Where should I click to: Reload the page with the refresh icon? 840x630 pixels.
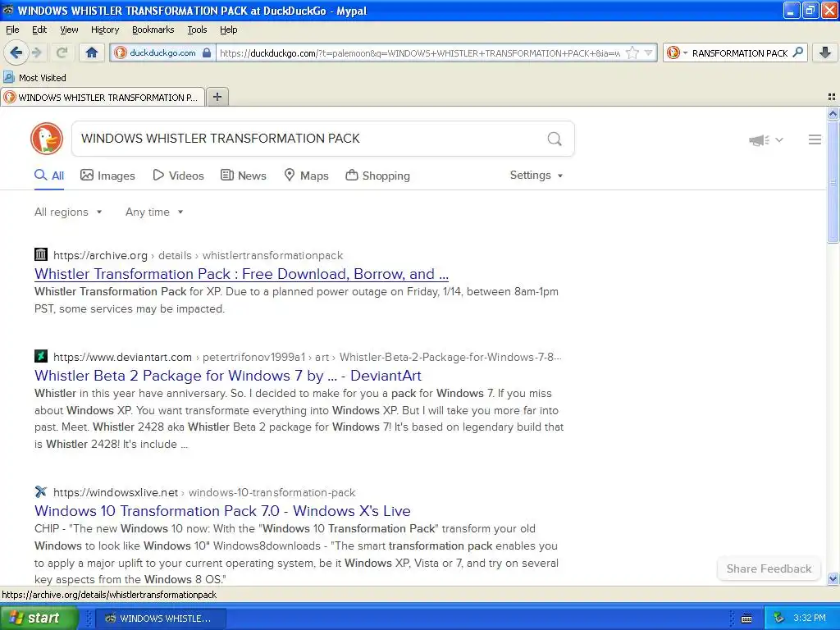[x=62, y=52]
